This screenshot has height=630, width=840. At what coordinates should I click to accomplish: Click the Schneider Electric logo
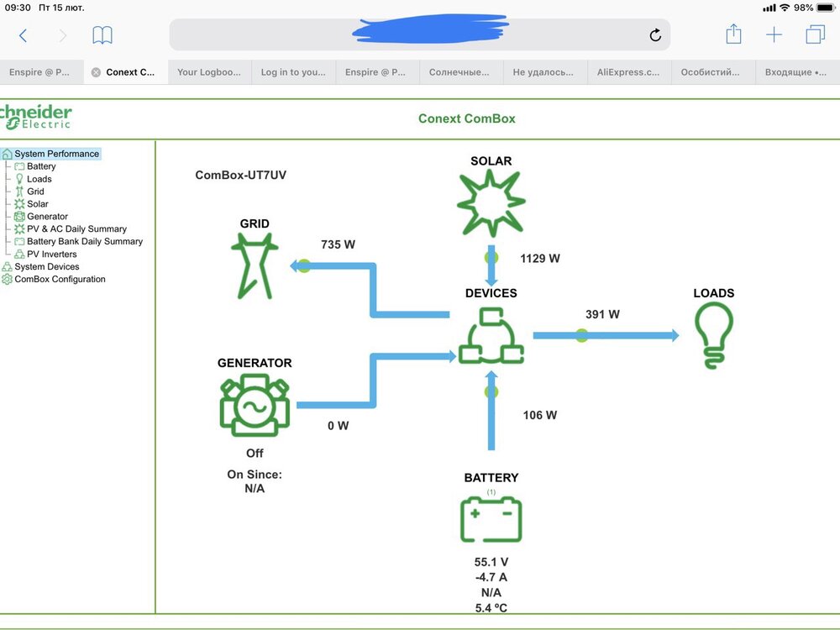[35, 118]
